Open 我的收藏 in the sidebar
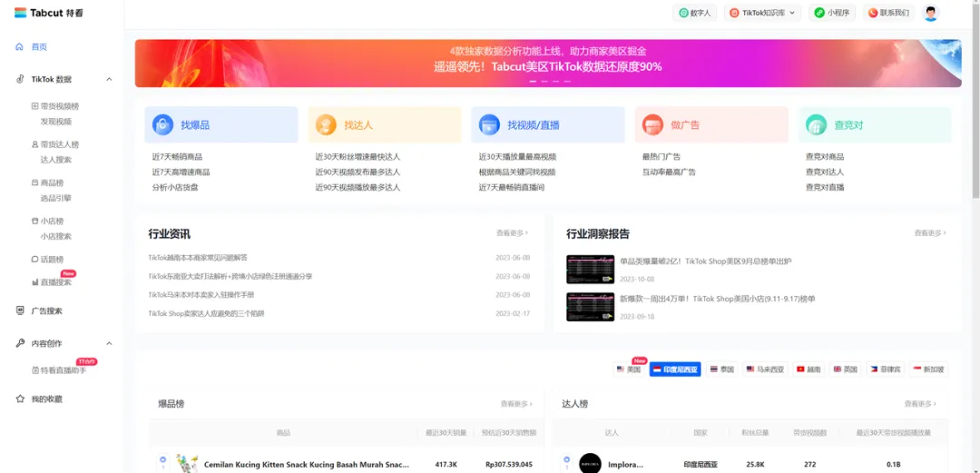 pos(47,399)
